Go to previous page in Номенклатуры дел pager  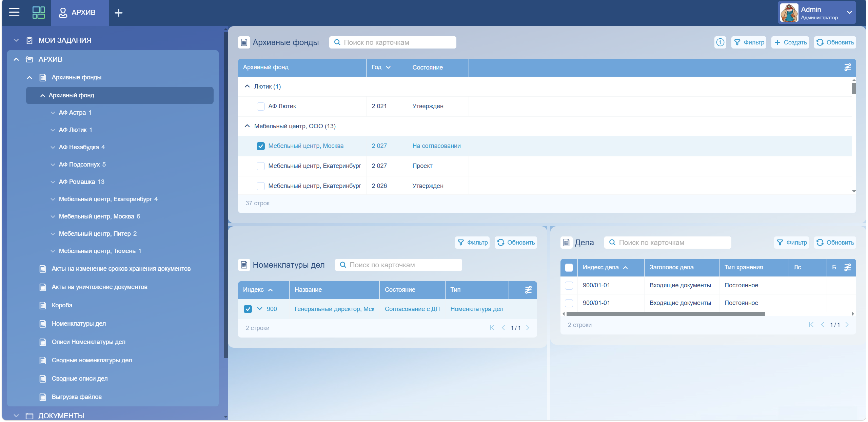[503, 328]
